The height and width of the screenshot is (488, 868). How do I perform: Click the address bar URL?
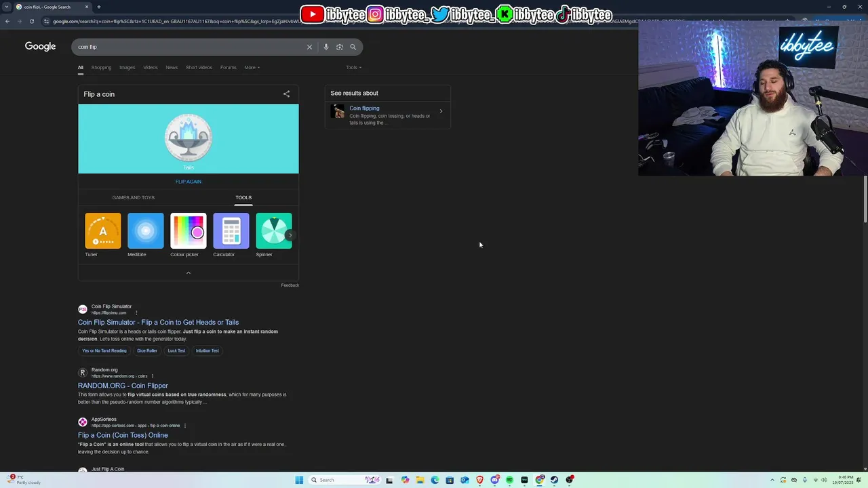click(x=176, y=21)
